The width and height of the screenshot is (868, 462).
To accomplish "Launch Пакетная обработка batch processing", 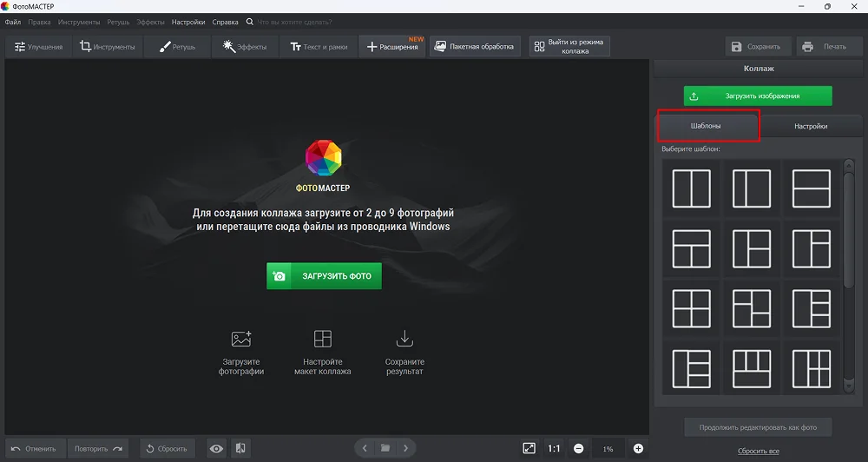I will pos(475,47).
